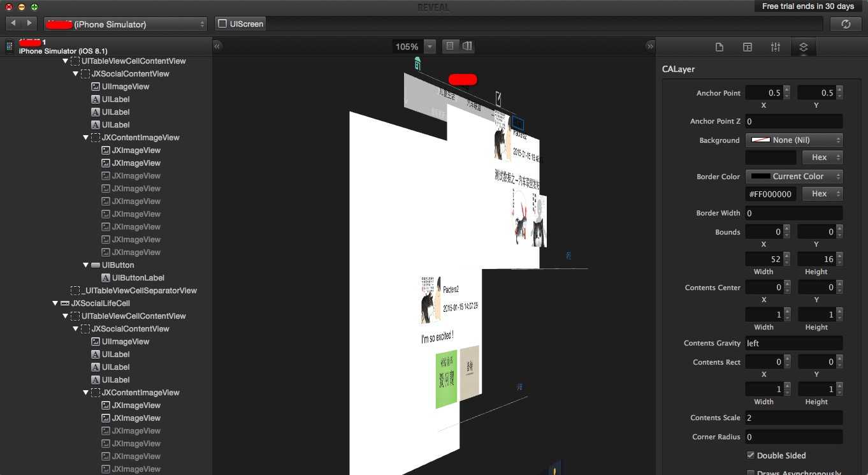Viewport: 868px width, 475px height.
Task: Select the Pactera2 label in the canvas
Action: 451,289
